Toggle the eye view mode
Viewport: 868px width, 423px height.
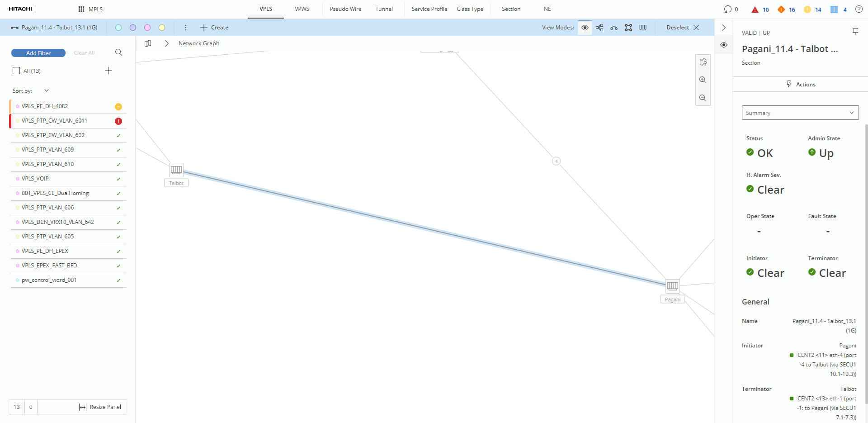click(585, 28)
